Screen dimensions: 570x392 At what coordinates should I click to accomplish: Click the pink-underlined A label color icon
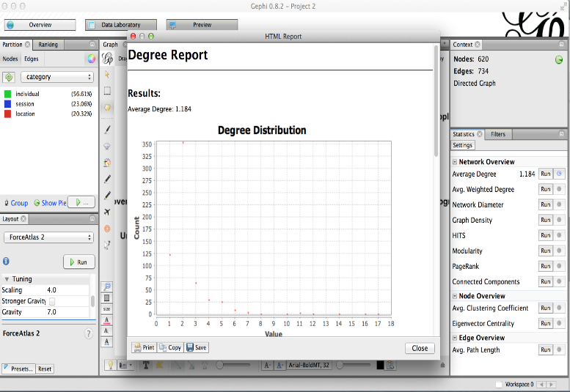[x=107, y=320]
